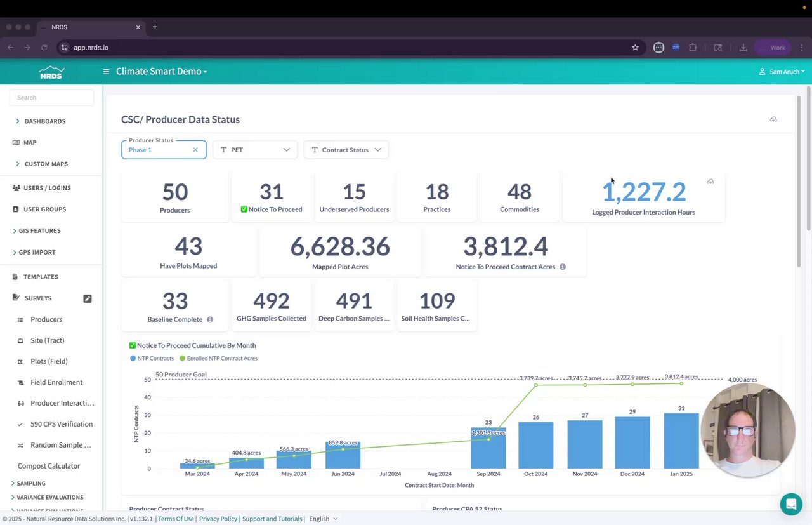Open the PET filter dropdown
This screenshot has height=525, width=812.
pos(255,150)
